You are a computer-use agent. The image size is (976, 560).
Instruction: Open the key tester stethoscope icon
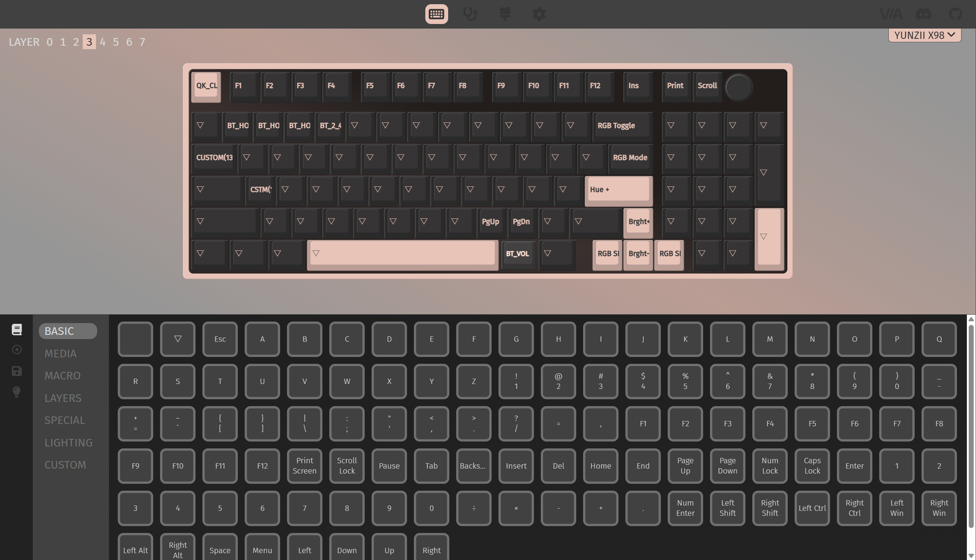[470, 14]
